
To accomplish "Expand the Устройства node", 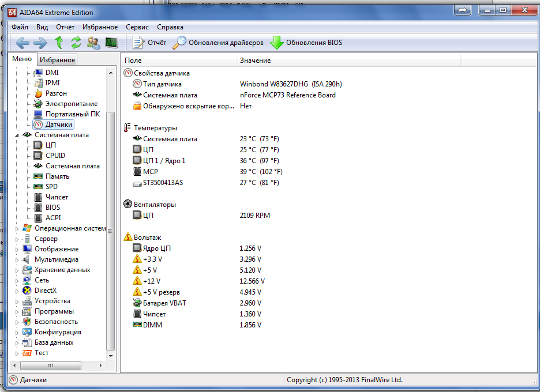I will (x=17, y=301).
